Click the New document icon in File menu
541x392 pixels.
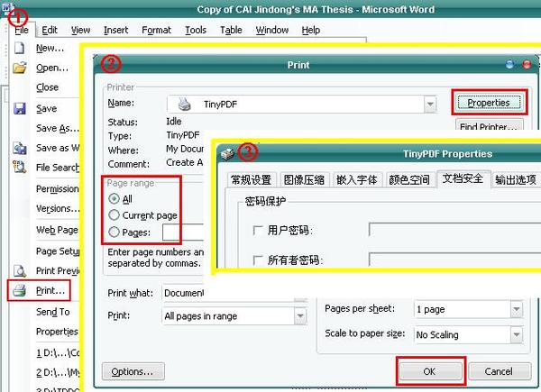[x=19, y=48]
